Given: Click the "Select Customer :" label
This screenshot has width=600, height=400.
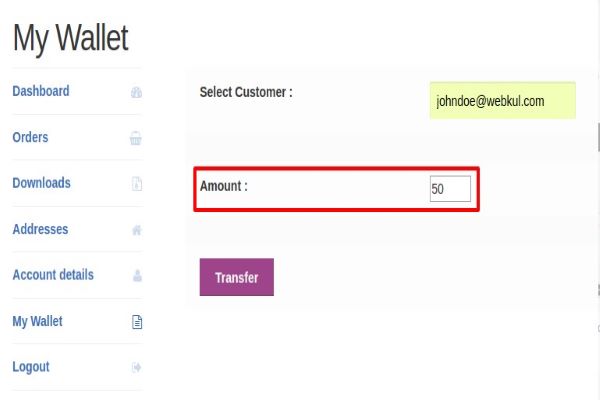Looking at the screenshot, I should [x=246, y=92].
